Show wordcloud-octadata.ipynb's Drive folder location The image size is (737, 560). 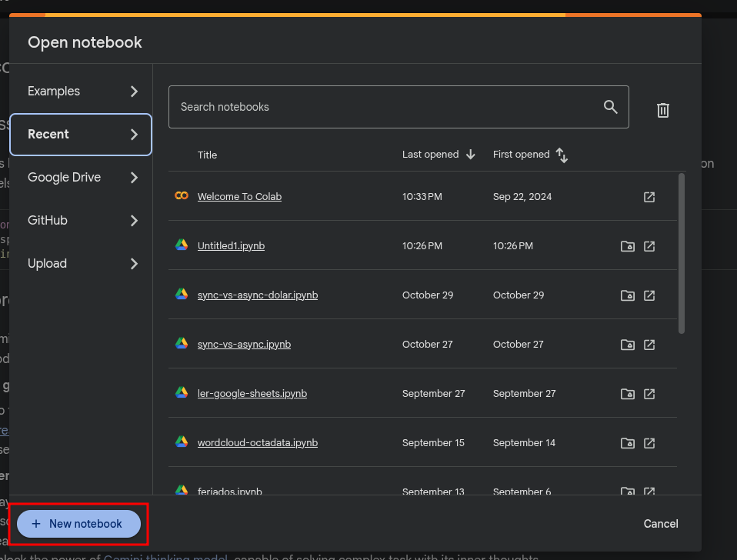pyautogui.click(x=627, y=442)
